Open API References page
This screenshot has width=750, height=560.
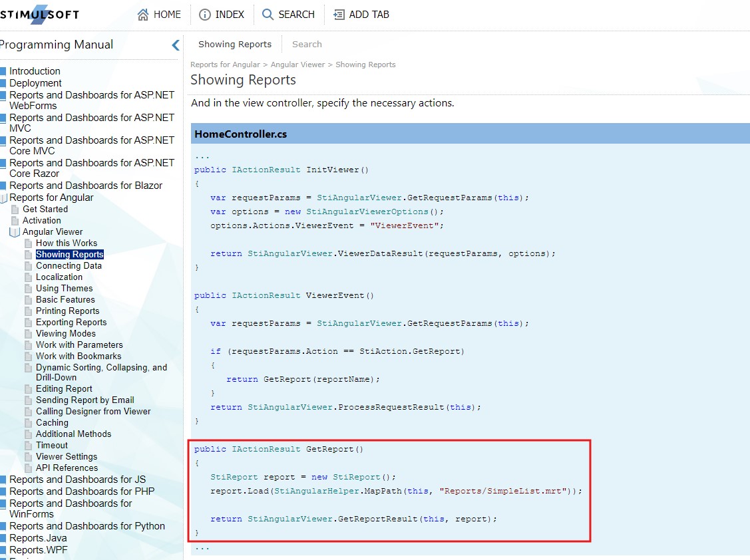(67, 468)
